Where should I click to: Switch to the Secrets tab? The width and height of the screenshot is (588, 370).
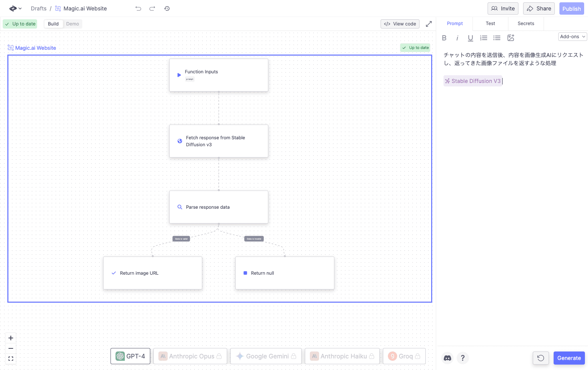pyautogui.click(x=526, y=24)
